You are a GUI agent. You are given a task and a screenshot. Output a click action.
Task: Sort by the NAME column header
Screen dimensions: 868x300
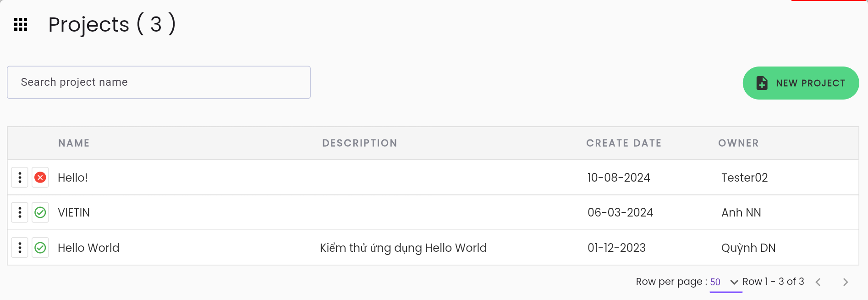[x=74, y=143]
